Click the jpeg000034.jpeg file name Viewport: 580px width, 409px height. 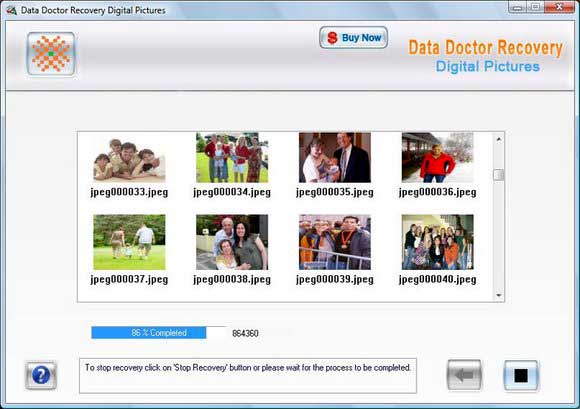pyautogui.click(x=232, y=192)
